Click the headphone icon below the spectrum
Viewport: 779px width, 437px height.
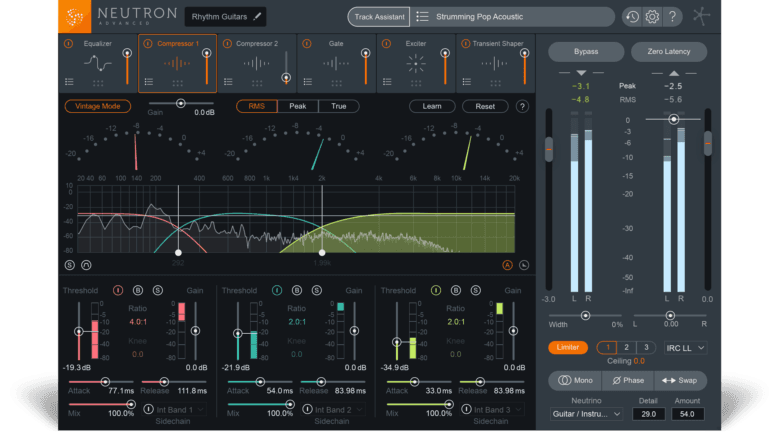[x=86, y=265]
